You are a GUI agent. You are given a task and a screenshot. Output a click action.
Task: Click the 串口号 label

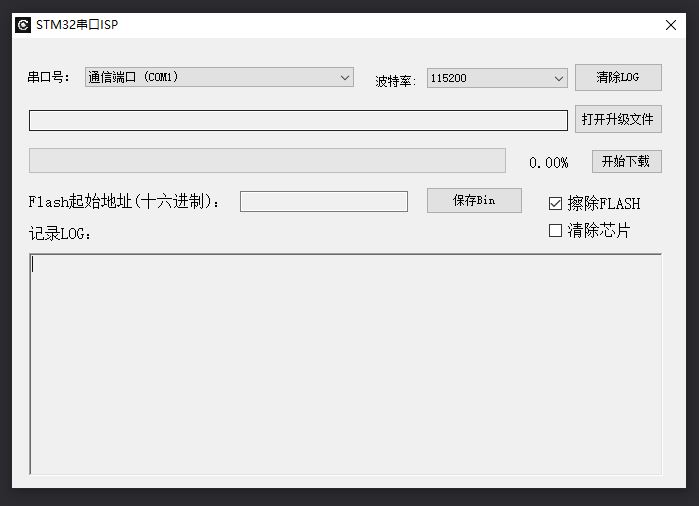click(x=49, y=77)
